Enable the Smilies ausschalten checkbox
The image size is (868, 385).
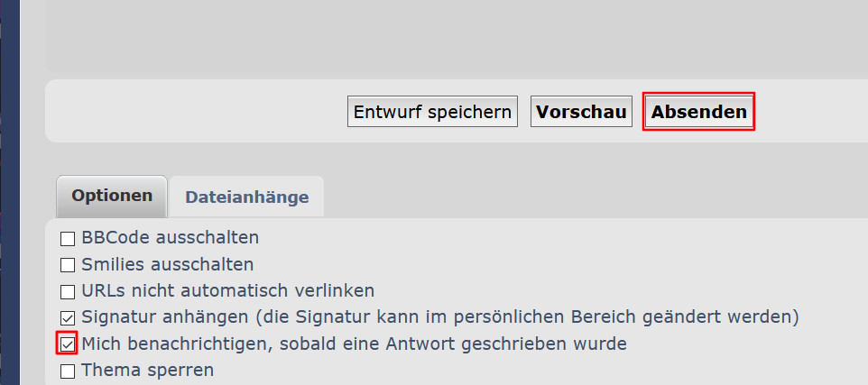click(x=68, y=265)
